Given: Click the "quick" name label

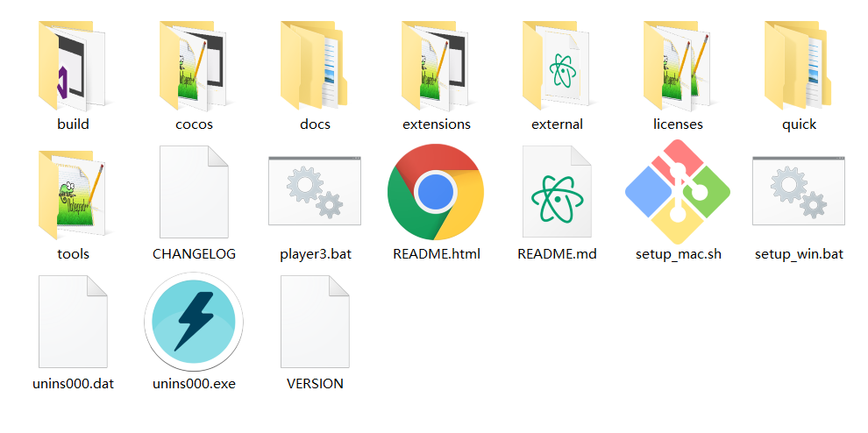Looking at the screenshot, I should tap(799, 124).
